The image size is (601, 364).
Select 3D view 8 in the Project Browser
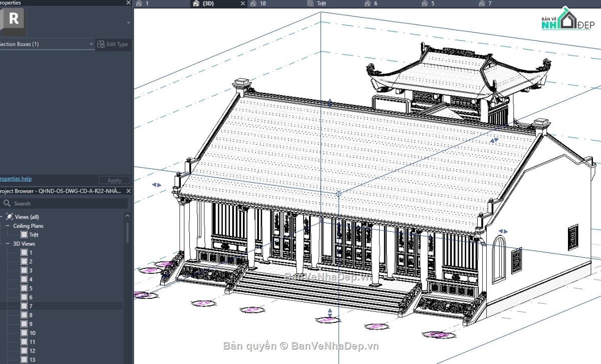[x=31, y=315]
